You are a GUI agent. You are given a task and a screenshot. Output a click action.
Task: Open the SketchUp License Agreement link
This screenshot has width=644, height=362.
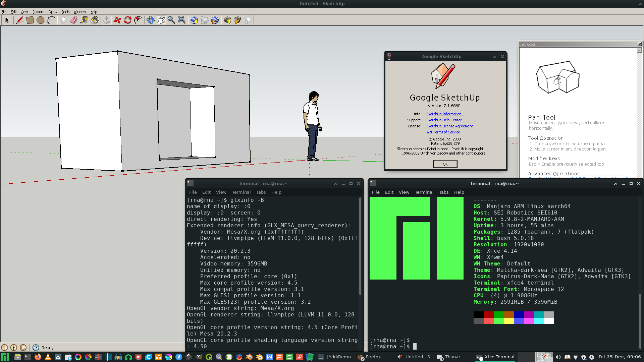pyautogui.click(x=449, y=126)
